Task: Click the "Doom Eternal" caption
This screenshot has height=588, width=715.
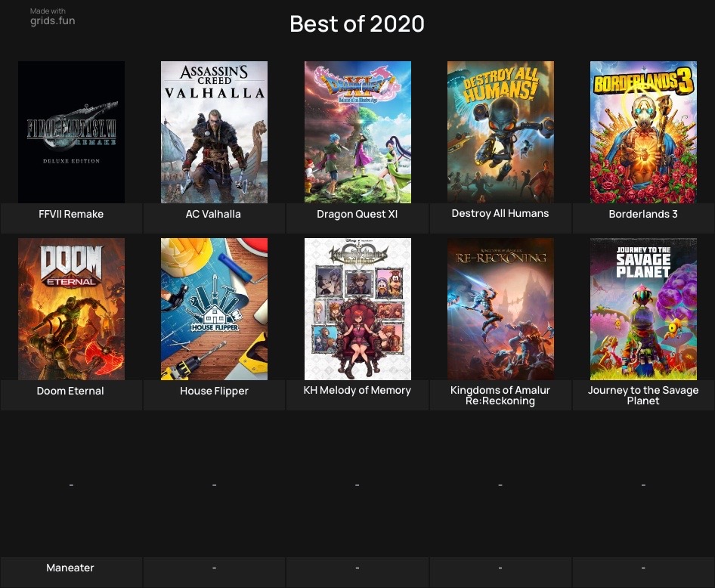Action: coord(70,391)
